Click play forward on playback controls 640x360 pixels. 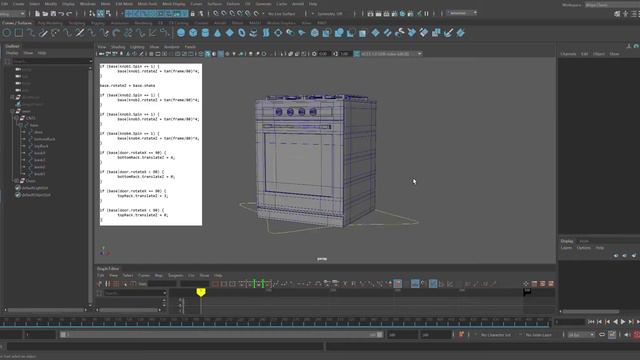[623, 322]
